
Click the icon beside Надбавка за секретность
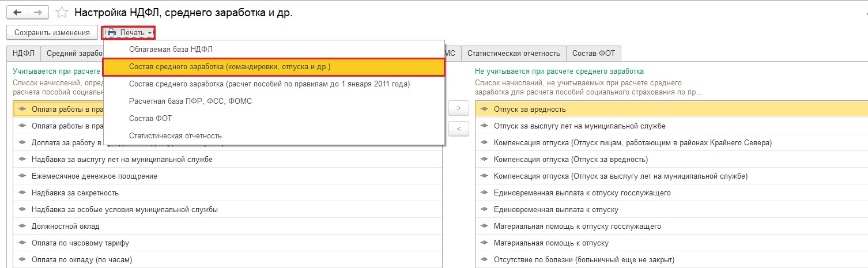pyautogui.click(x=22, y=192)
